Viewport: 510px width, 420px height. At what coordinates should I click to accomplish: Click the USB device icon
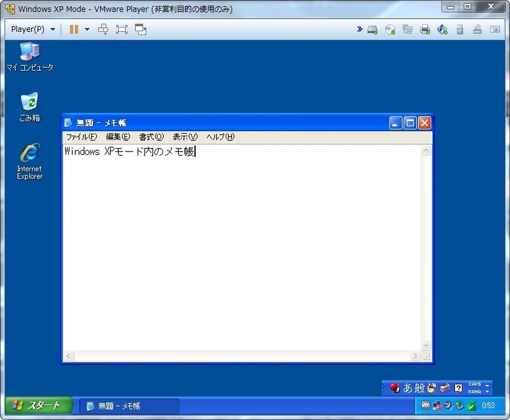(x=460, y=29)
